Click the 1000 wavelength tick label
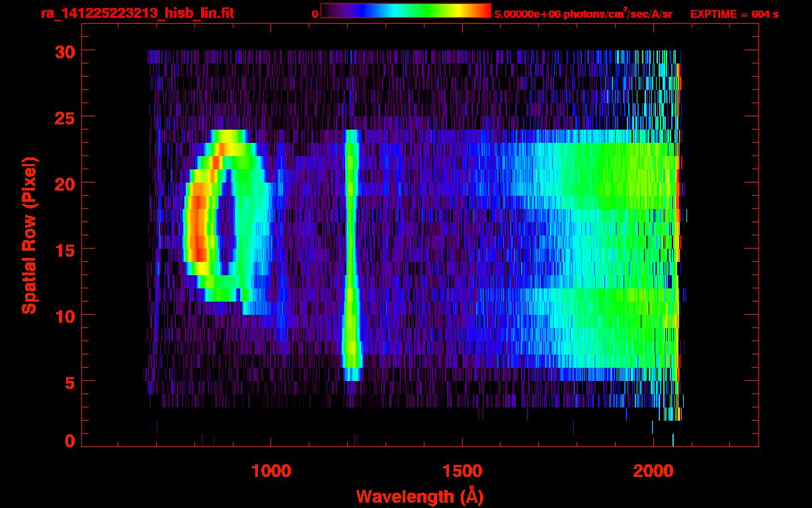 point(271,470)
